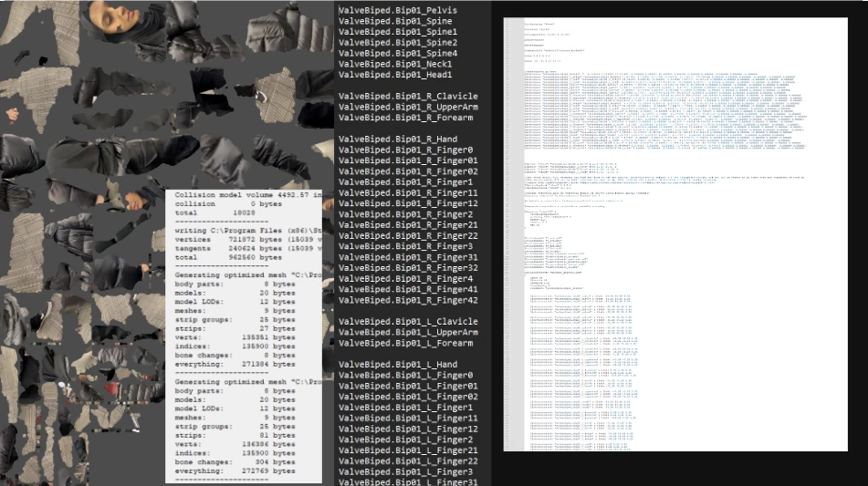Click the ValveBiped.Bip01_L_Finger2 line
868x486 pixels.
pyautogui.click(x=406, y=439)
